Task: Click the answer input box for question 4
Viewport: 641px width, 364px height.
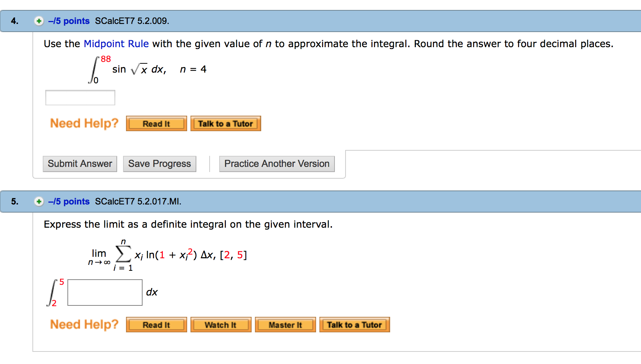Action: 80,97
